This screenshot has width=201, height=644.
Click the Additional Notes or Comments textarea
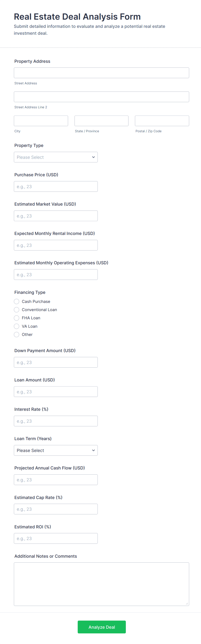click(101, 584)
